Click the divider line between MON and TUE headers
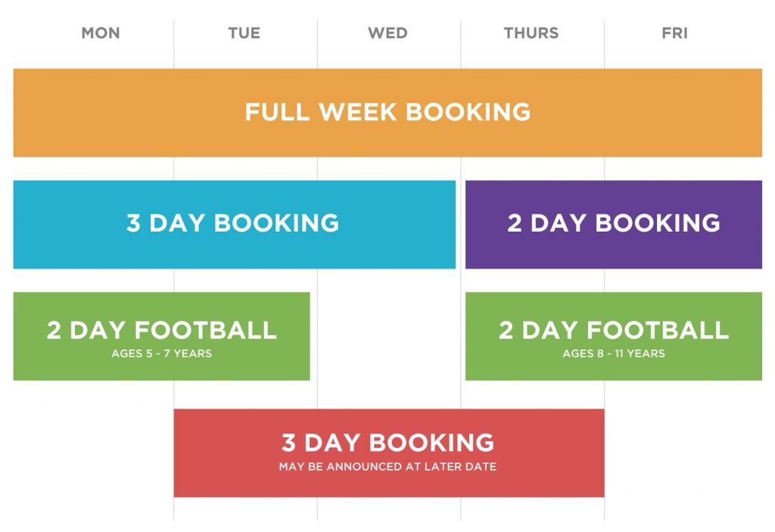The image size is (775, 532). pos(174,45)
